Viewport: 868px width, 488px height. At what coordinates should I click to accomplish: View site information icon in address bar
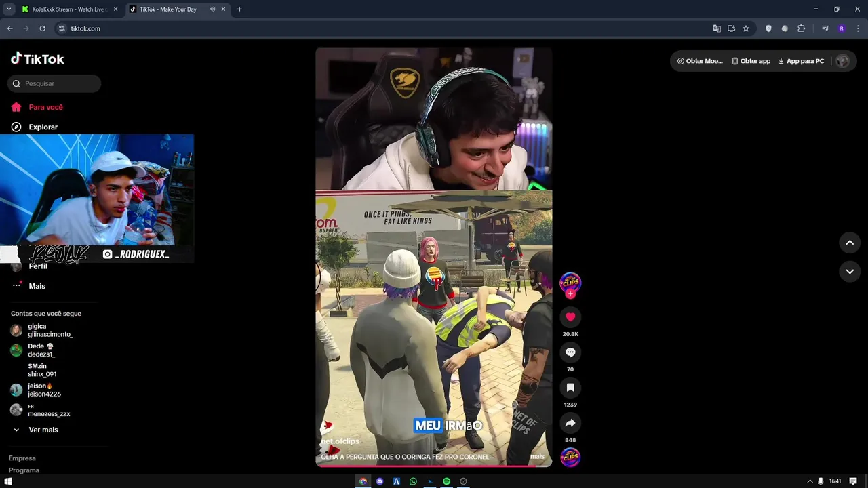coord(62,28)
